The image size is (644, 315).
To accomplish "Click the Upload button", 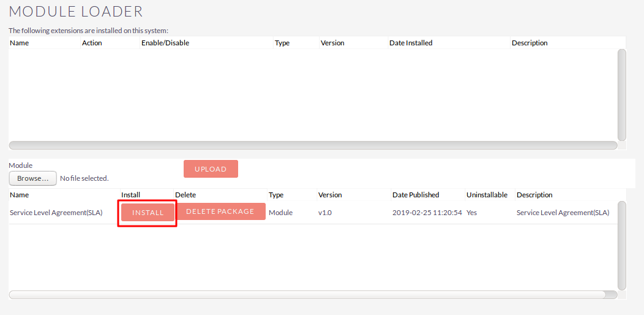I will (x=211, y=169).
